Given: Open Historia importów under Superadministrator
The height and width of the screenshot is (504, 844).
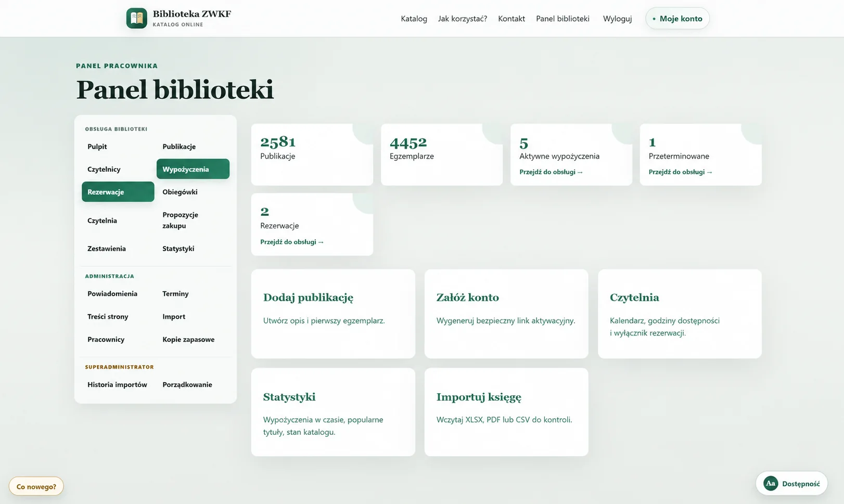Looking at the screenshot, I should point(118,385).
